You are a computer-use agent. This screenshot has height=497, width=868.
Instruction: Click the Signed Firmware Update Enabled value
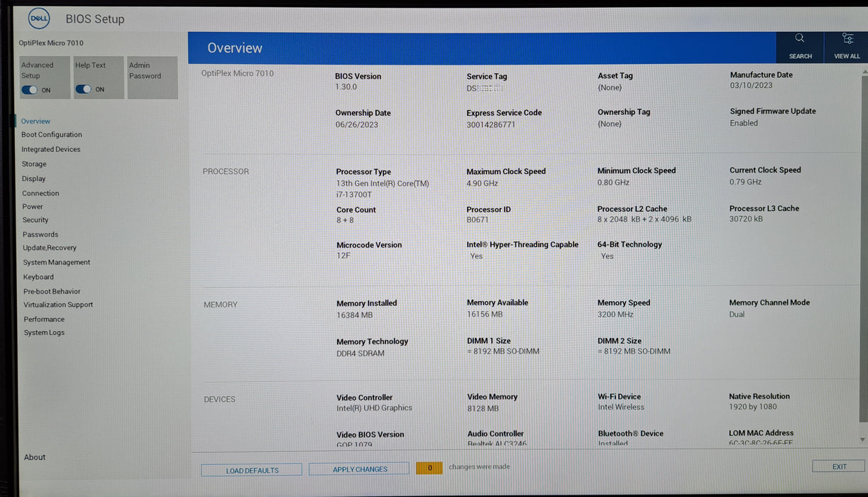point(744,123)
